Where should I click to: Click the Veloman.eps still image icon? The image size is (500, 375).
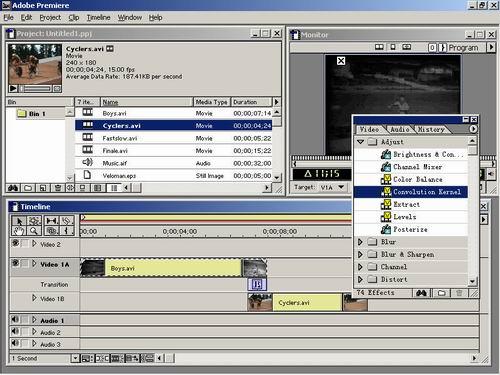(87, 175)
